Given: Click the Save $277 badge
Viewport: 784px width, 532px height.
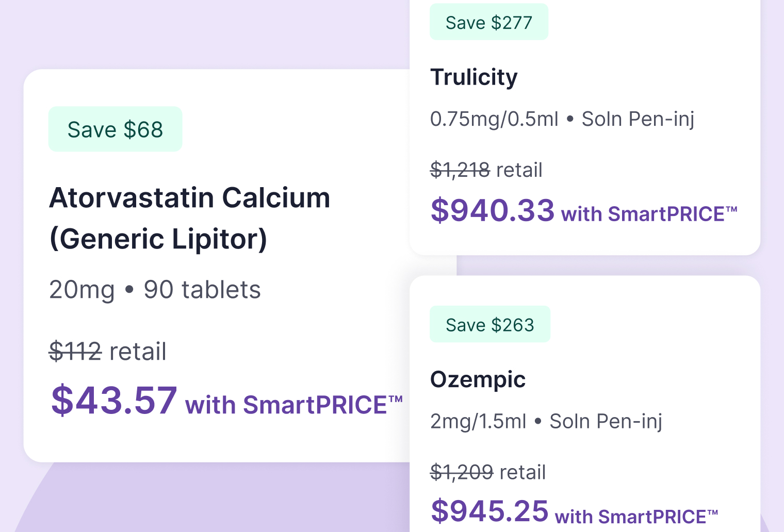Looking at the screenshot, I should pyautogui.click(x=489, y=22).
